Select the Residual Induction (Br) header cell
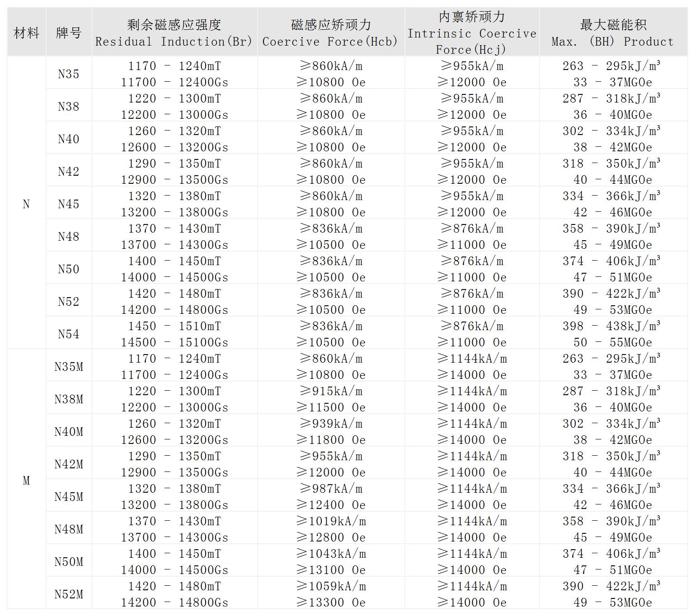 pos(174,33)
